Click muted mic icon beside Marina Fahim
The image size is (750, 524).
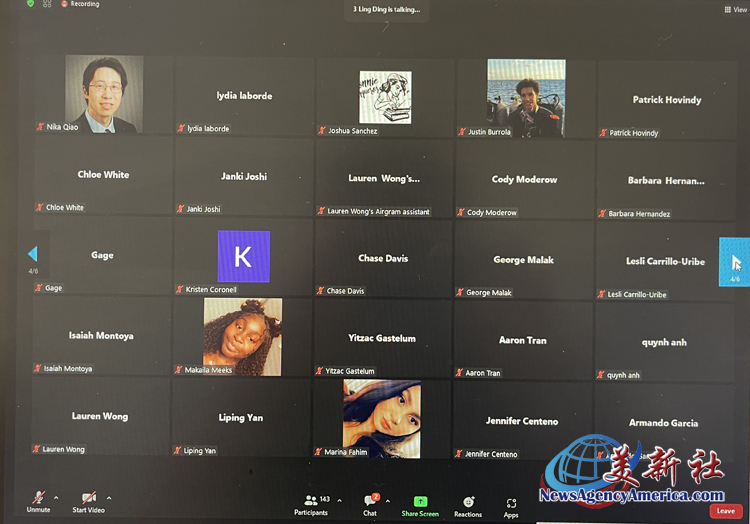pyautogui.click(x=318, y=452)
